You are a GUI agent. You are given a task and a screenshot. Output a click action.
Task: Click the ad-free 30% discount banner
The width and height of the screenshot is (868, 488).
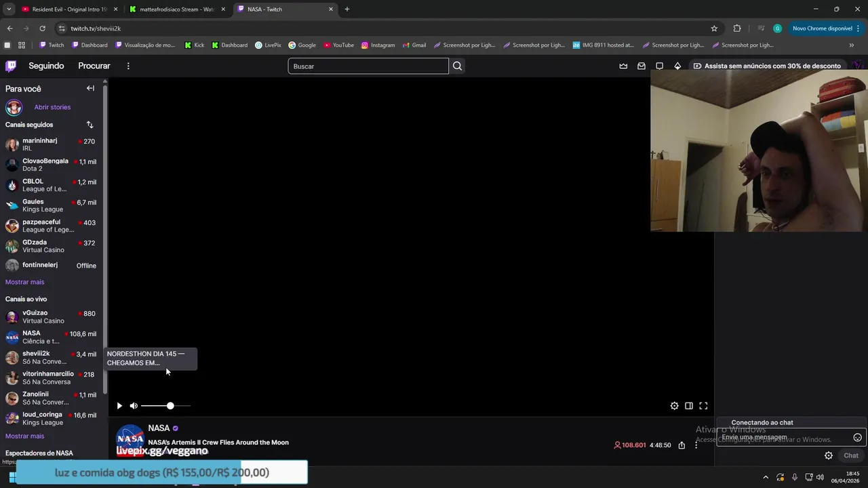(766, 66)
